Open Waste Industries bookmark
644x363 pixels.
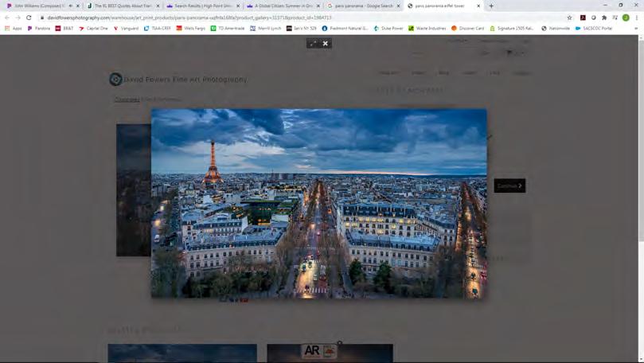click(x=427, y=29)
